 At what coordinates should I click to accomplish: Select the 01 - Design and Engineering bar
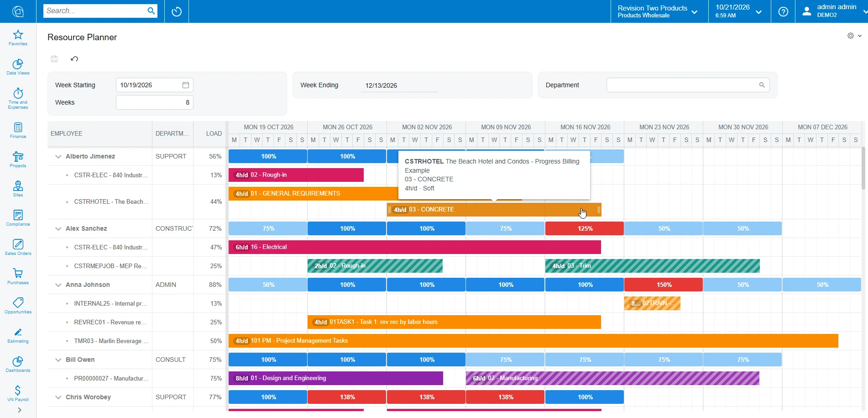click(x=335, y=378)
